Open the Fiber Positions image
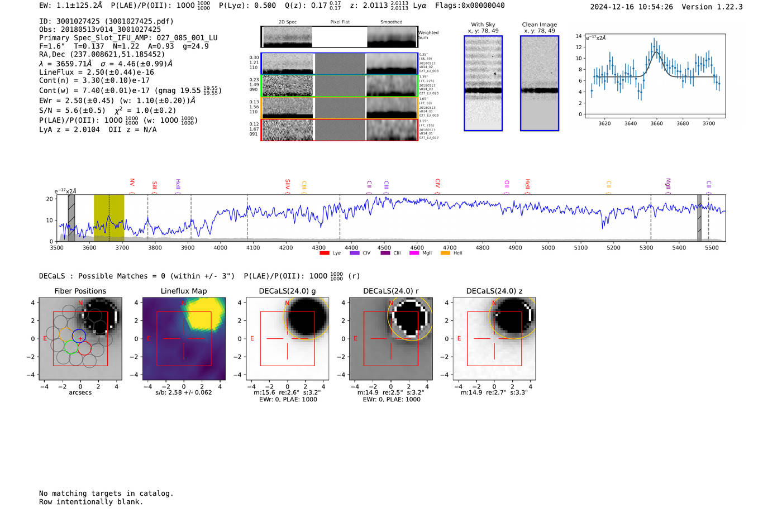Image resolution: width=782 pixels, height=532 pixels. (80, 339)
